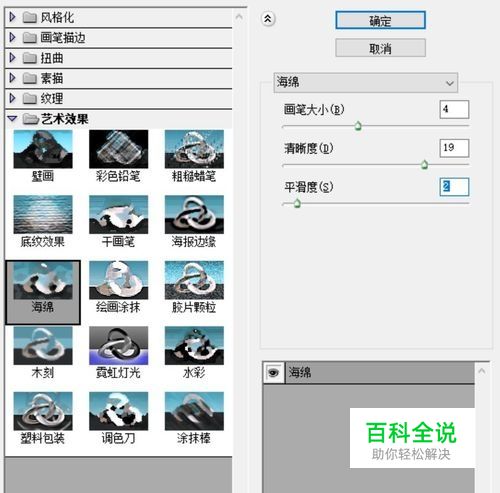Click the 清晰度 slider handle
This screenshot has height=493, width=500.
tap(424, 165)
